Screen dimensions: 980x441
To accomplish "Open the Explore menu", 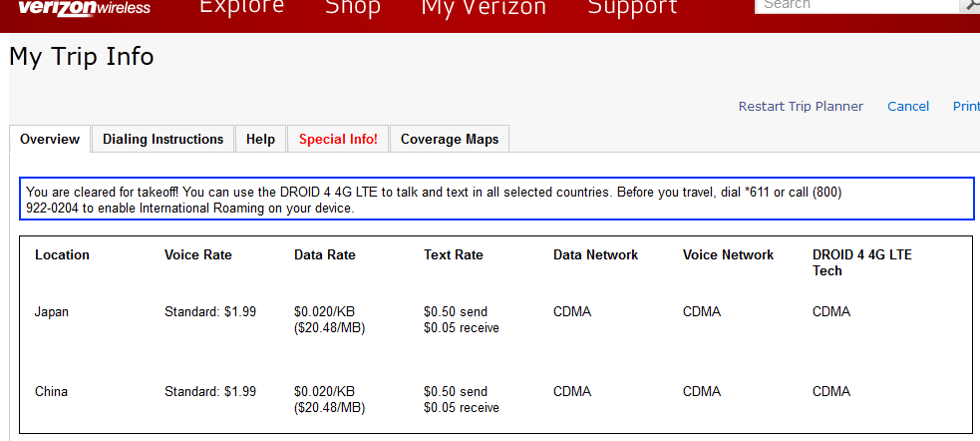I will click(x=242, y=8).
